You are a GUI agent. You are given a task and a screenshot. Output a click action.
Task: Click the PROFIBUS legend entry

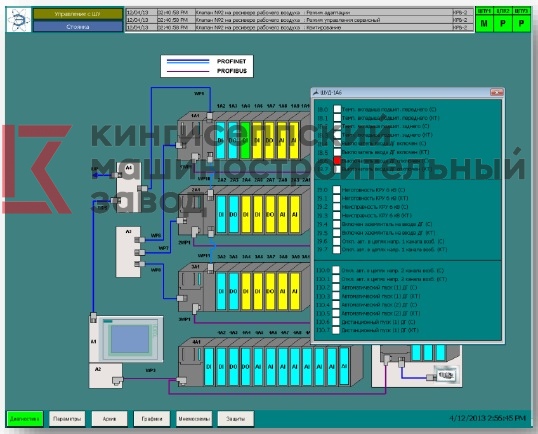pos(207,71)
